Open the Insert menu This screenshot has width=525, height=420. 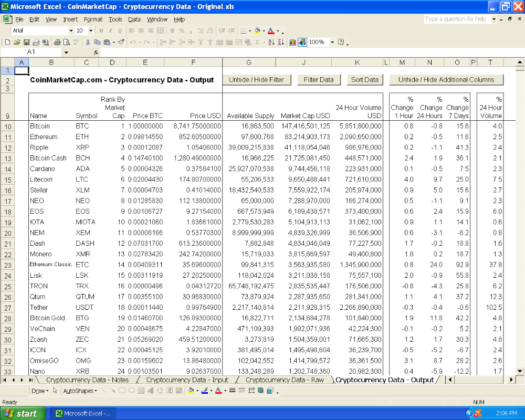(70, 19)
